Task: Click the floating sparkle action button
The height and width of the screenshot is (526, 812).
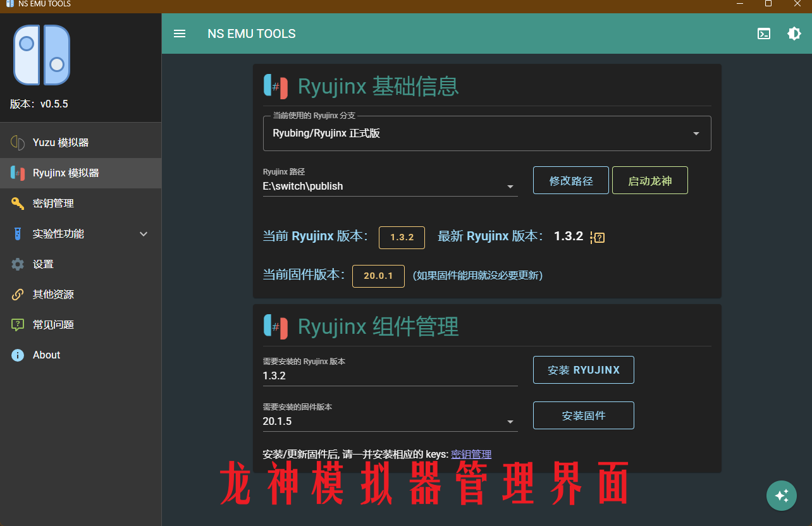Action: point(782,496)
